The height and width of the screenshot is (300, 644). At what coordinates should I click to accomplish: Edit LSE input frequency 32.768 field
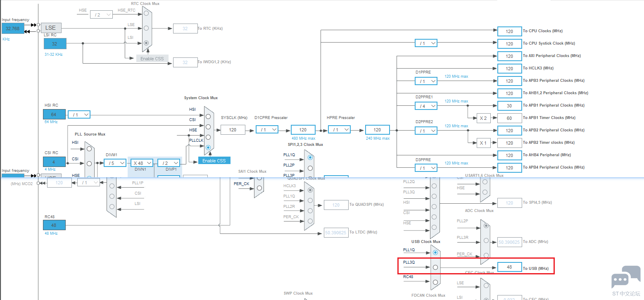click(x=13, y=29)
